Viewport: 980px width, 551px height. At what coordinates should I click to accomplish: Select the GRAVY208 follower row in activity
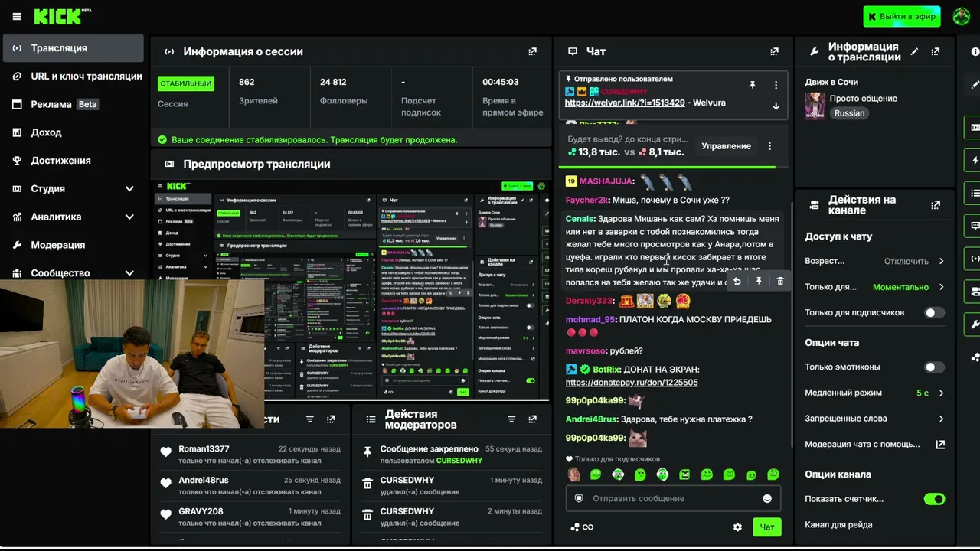click(x=250, y=517)
